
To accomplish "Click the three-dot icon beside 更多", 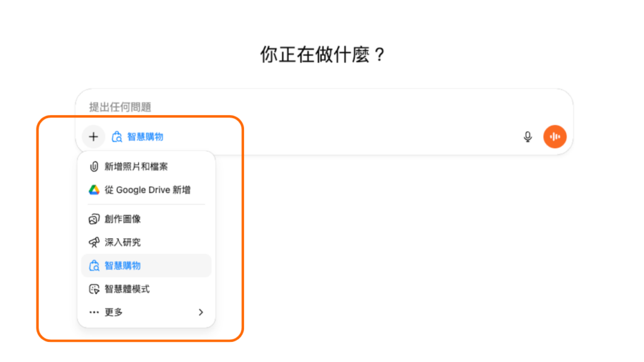I will 94,312.
